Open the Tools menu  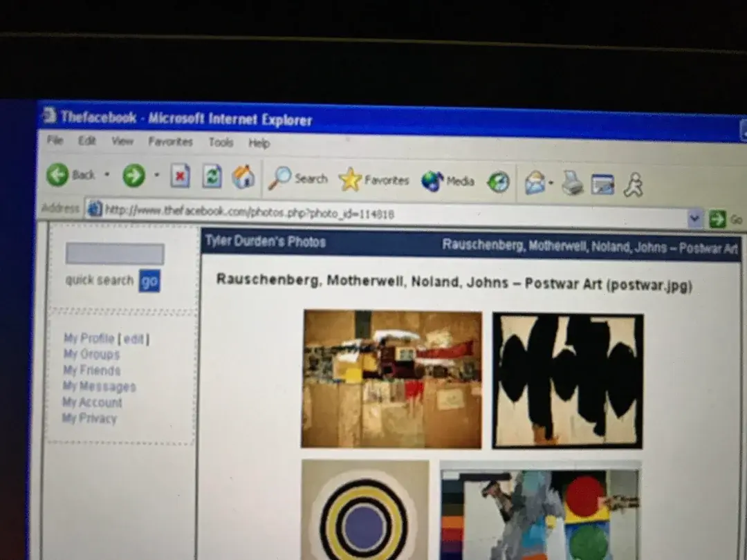221,142
